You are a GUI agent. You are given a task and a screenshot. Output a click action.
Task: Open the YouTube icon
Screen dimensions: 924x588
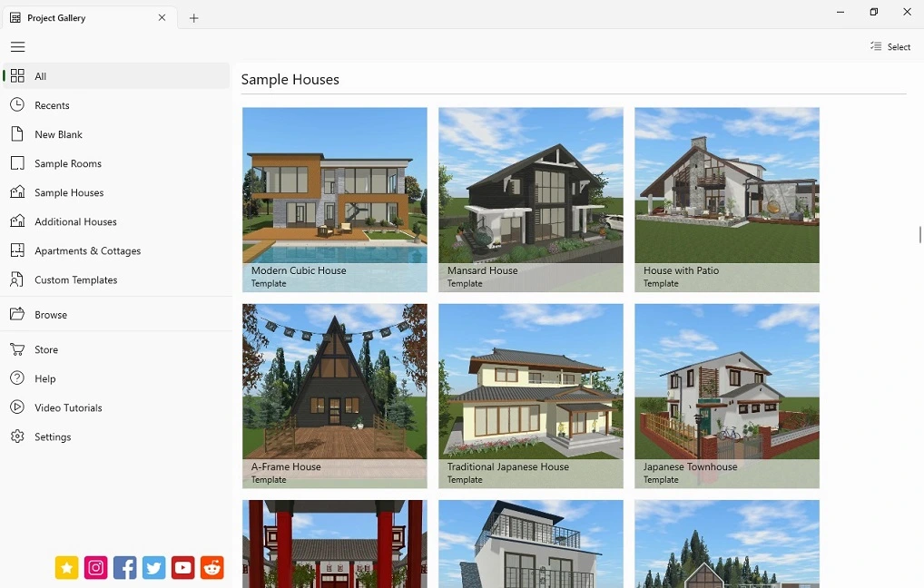[182, 567]
